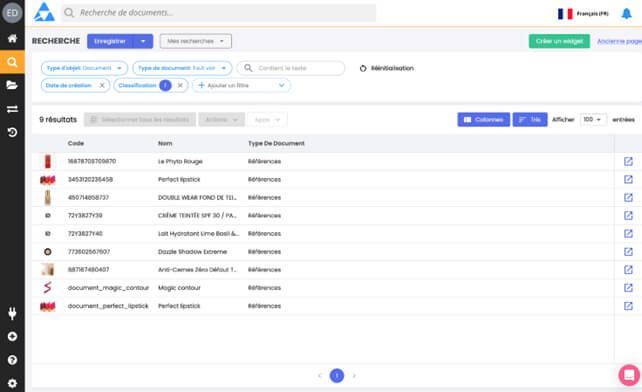Open the Mes recherches dropdown
This screenshot has width=642, height=392.
pyautogui.click(x=196, y=41)
